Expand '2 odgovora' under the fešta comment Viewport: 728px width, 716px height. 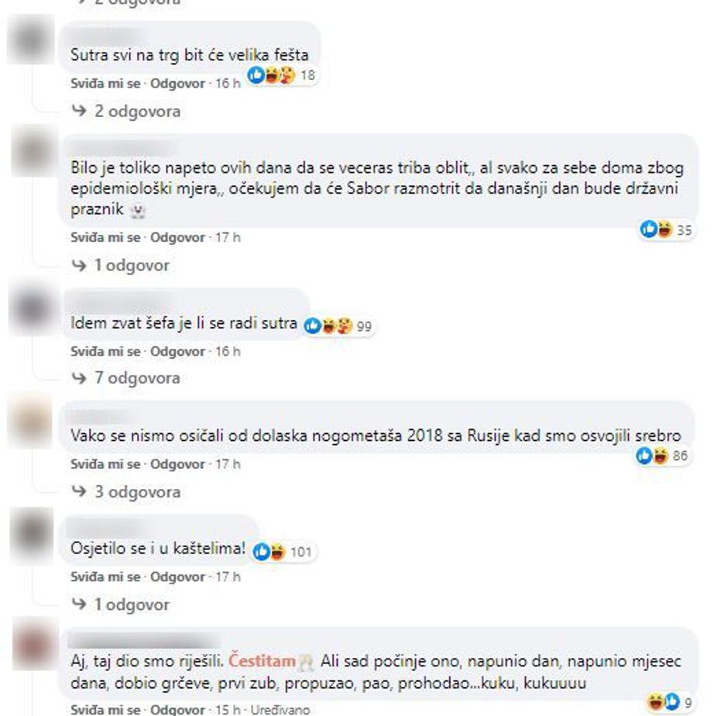pyautogui.click(x=125, y=112)
